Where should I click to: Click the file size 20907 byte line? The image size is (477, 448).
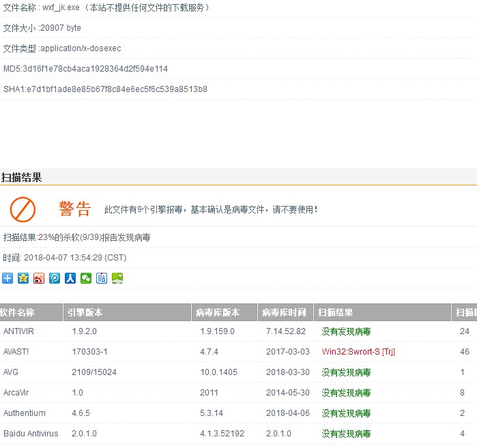click(42, 28)
